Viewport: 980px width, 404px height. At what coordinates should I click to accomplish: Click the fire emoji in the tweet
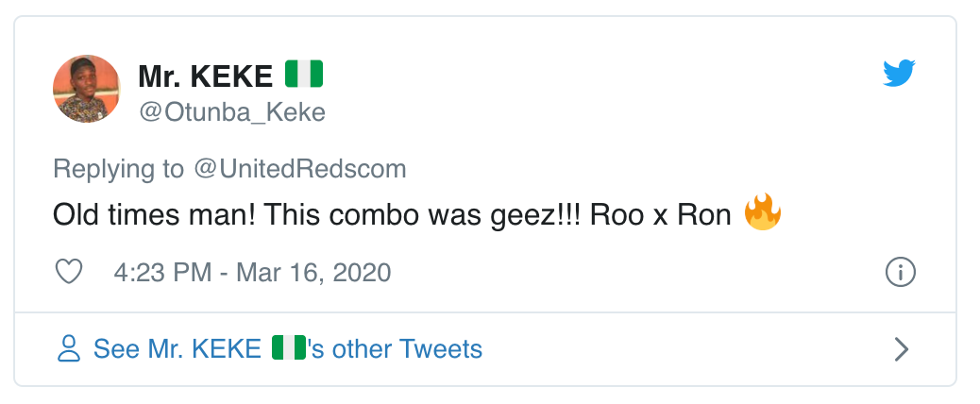coord(763,213)
